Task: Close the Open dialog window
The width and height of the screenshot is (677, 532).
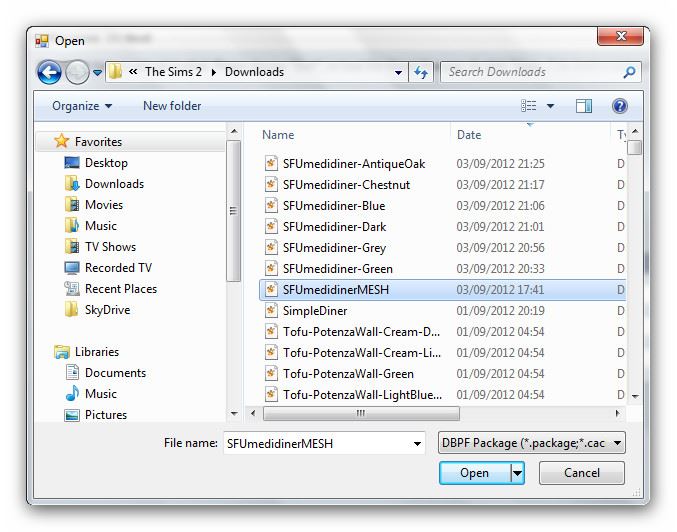Action: tap(620, 36)
